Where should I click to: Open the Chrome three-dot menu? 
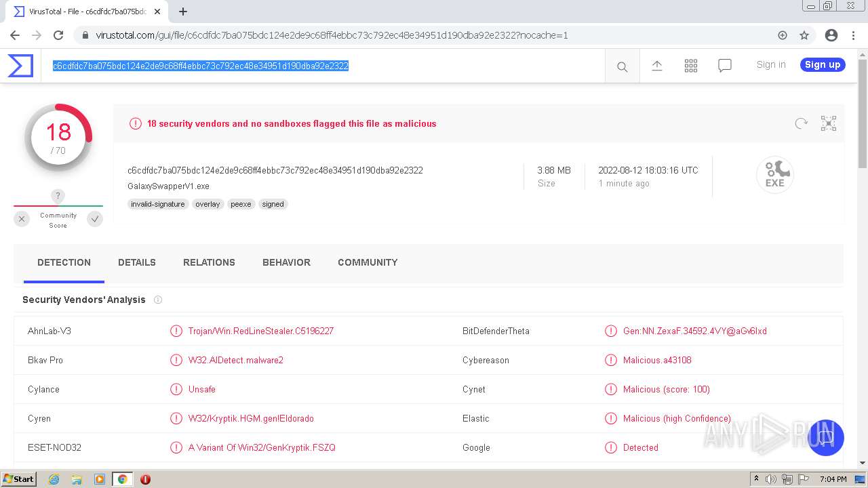(x=854, y=35)
